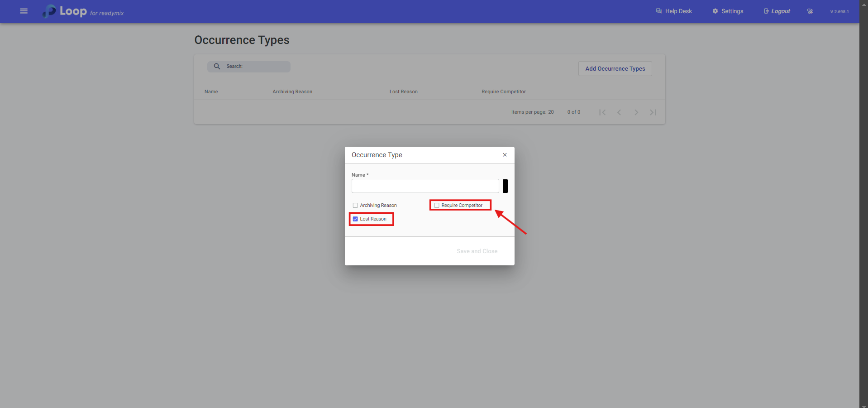Go to the previous page of results
This screenshot has width=868, height=408.
click(619, 112)
